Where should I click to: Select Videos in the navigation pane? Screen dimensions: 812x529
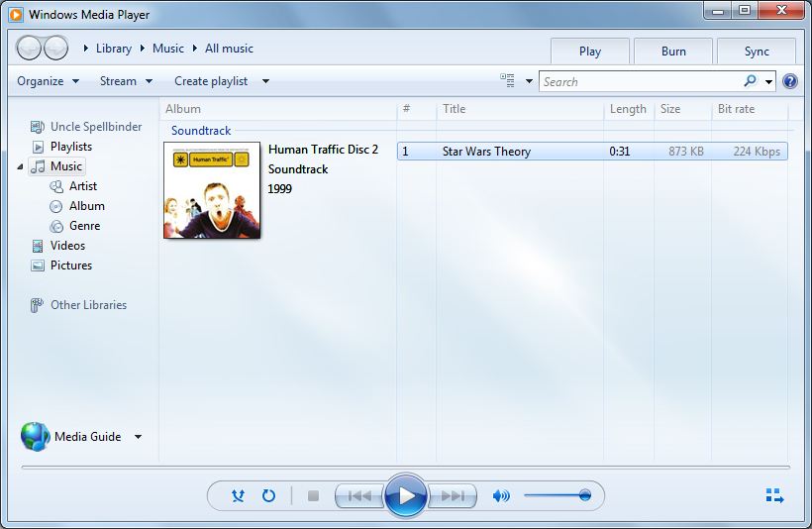click(x=67, y=246)
